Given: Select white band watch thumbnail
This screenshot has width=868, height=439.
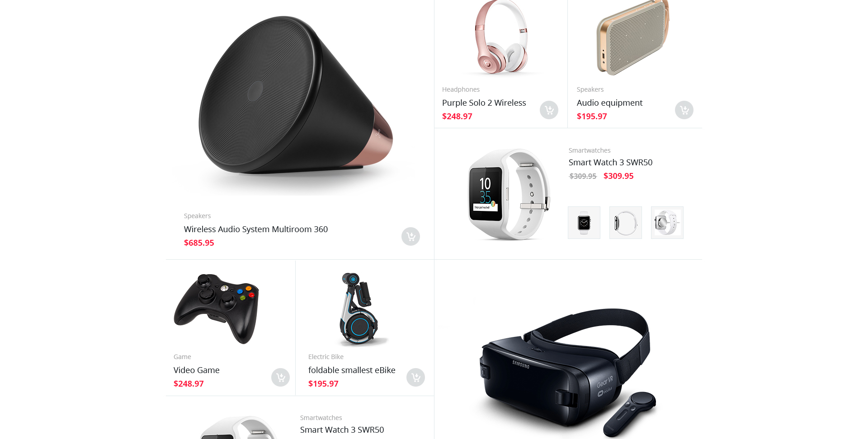Looking at the screenshot, I should click(667, 223).
